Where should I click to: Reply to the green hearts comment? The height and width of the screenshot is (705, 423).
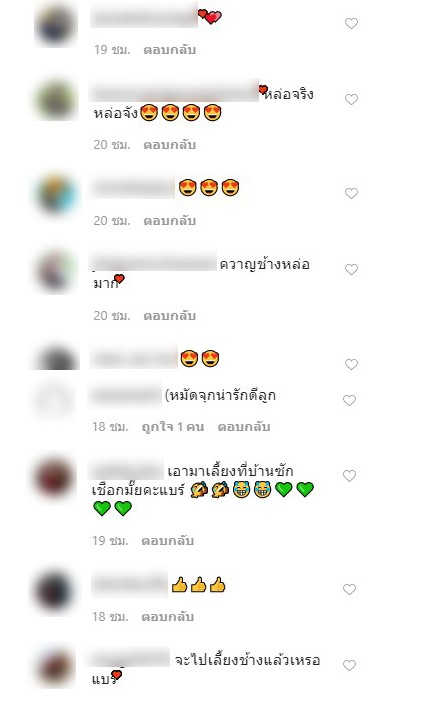point(168,540)
